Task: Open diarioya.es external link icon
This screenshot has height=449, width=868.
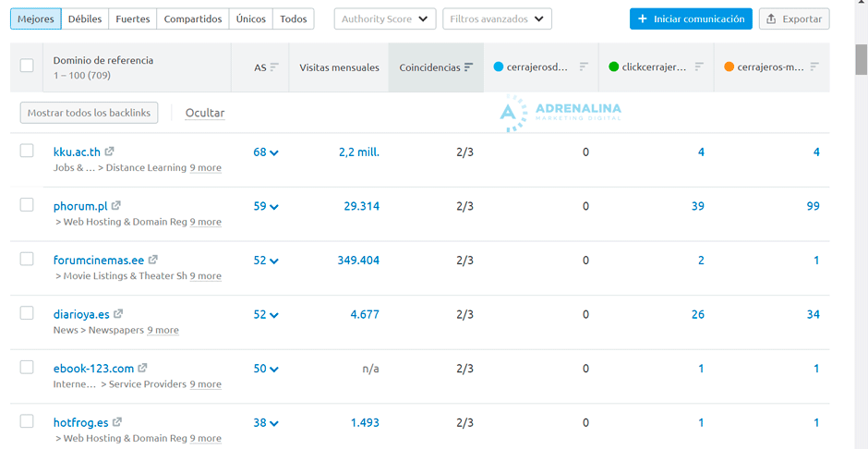Action: click(x=118, y=314)
